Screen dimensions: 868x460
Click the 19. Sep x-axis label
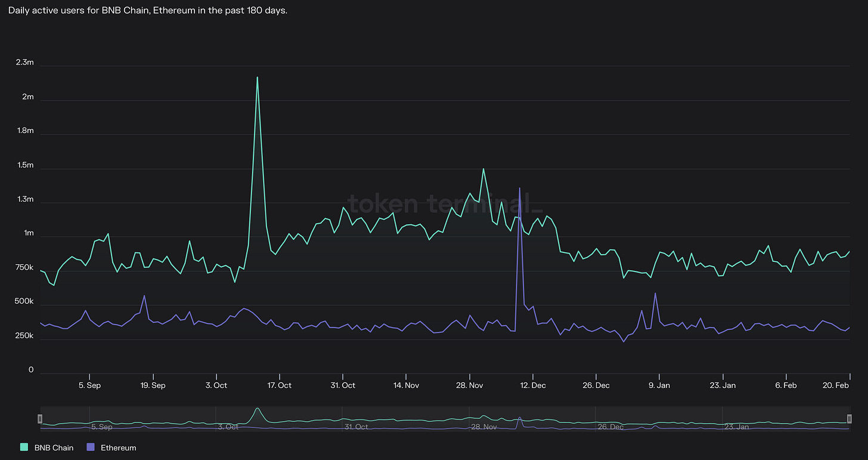153,385
